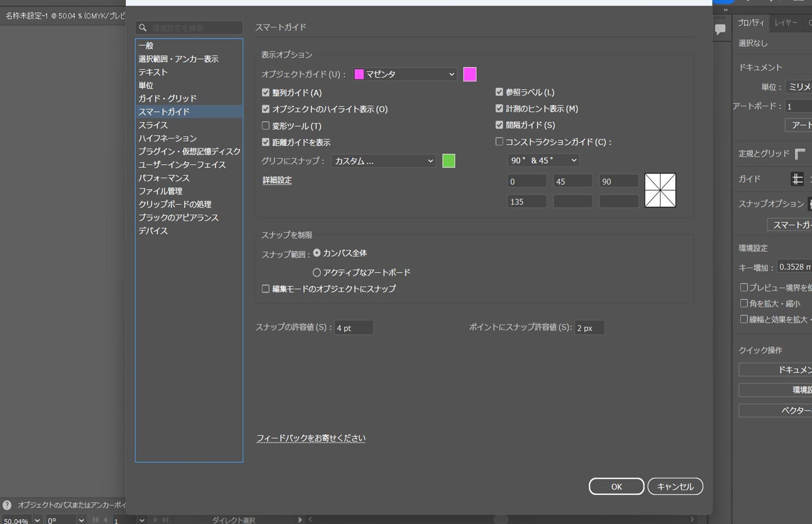Image resolution: width=812 pixels, height=524 pixels.
Task: Open オブジェクトガイド マゼンタ color dropdown
Action: point(405,74)
